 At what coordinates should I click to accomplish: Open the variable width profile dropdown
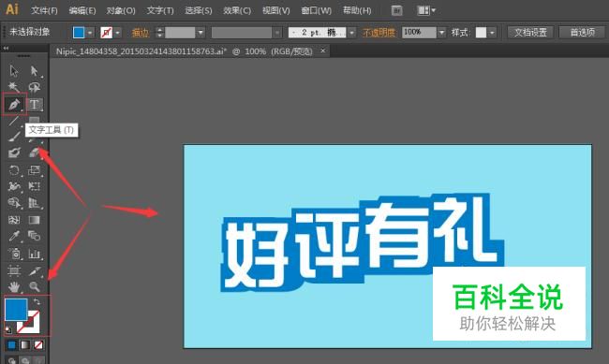tap(276, 33)
